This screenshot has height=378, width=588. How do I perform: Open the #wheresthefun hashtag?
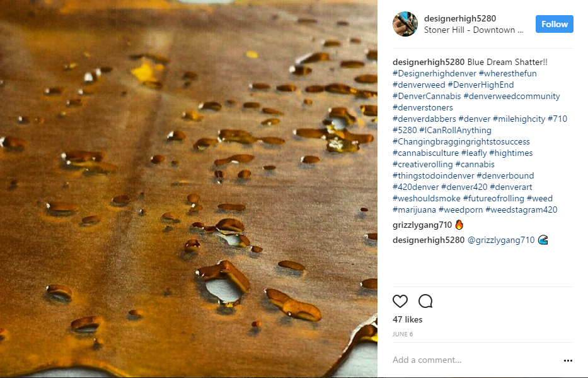click(x=508, y=74)
